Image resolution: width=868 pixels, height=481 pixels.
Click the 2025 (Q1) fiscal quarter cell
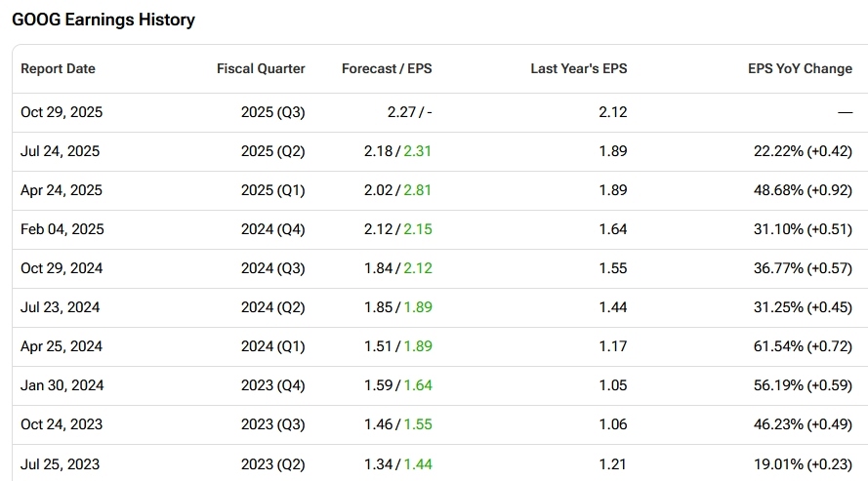272,190
